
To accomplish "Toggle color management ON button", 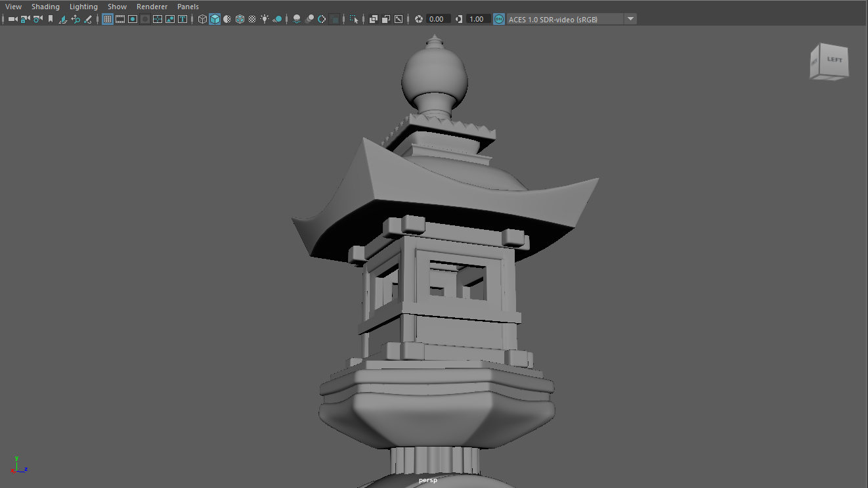I will [499, 19].
